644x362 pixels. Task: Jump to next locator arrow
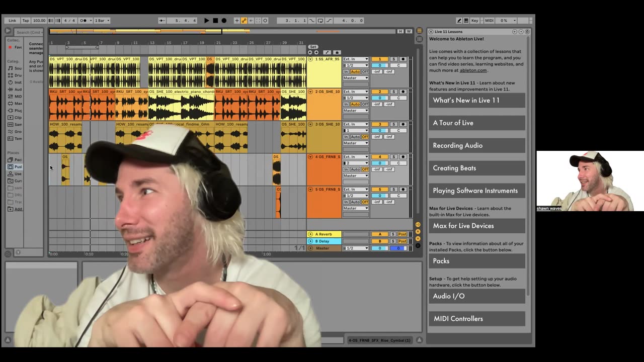[x=316, y=52]
